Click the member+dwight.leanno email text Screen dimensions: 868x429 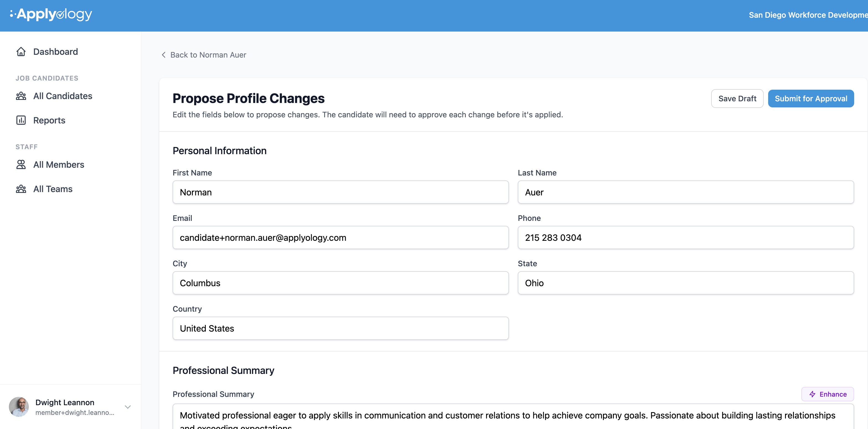pyautogui.click(x=75, y=412)
